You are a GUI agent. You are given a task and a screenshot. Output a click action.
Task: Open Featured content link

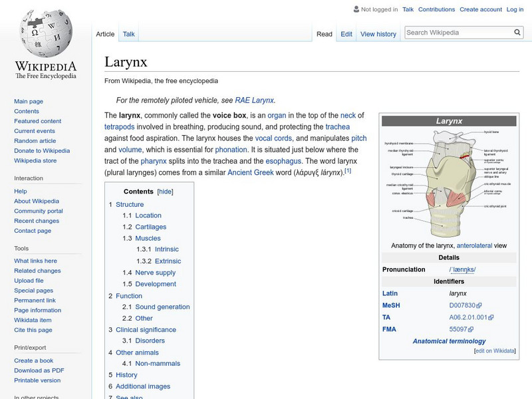[38, 121]
